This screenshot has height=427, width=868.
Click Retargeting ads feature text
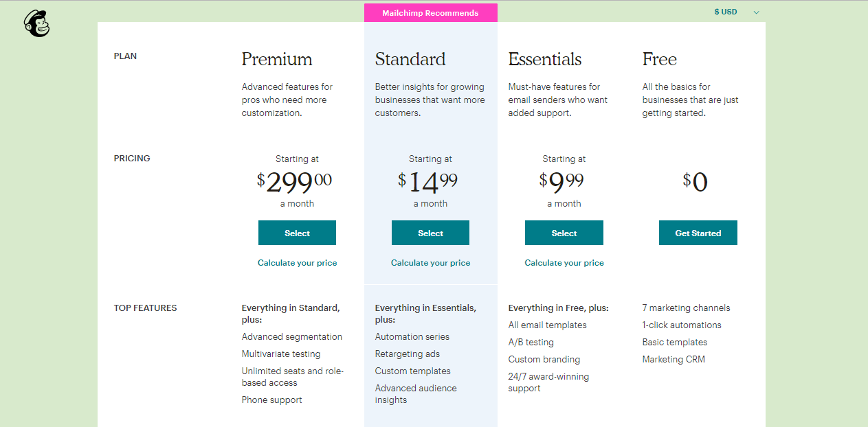pos(408,354)
